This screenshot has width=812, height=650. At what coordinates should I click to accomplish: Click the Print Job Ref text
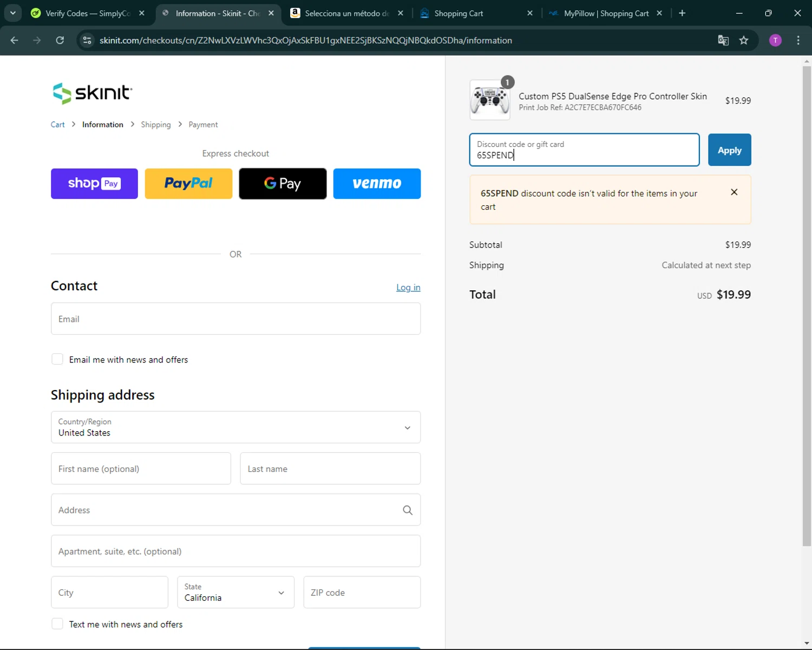pyautogui.click(x=580, y=107)
